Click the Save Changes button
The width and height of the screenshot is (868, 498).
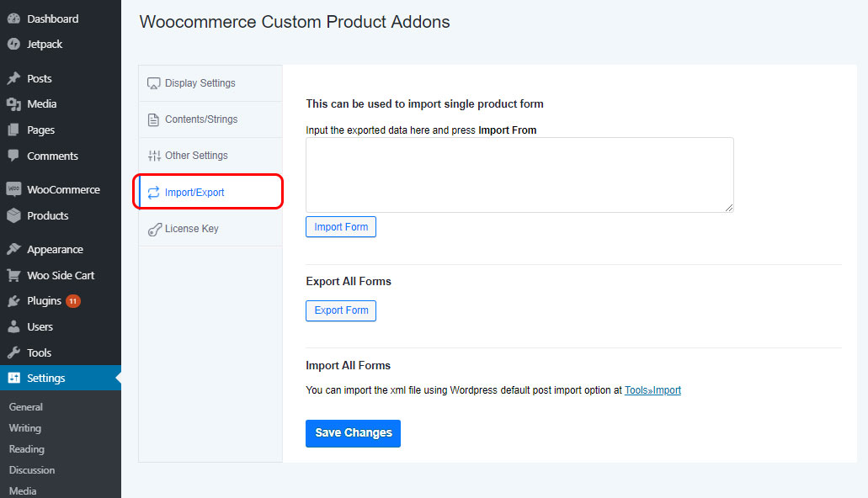pyautogui.click(x=354, y=433)
